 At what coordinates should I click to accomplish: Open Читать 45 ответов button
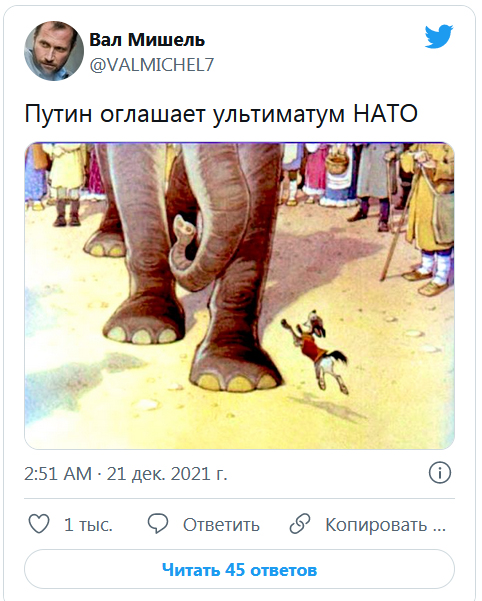click(239, 570)
